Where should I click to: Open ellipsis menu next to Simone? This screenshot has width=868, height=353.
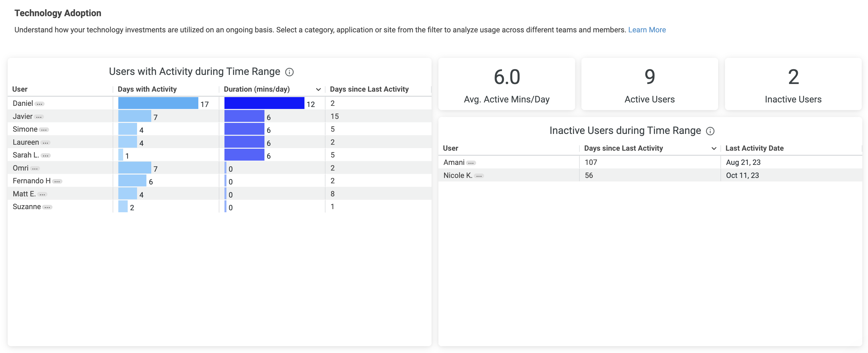(44, 130)
